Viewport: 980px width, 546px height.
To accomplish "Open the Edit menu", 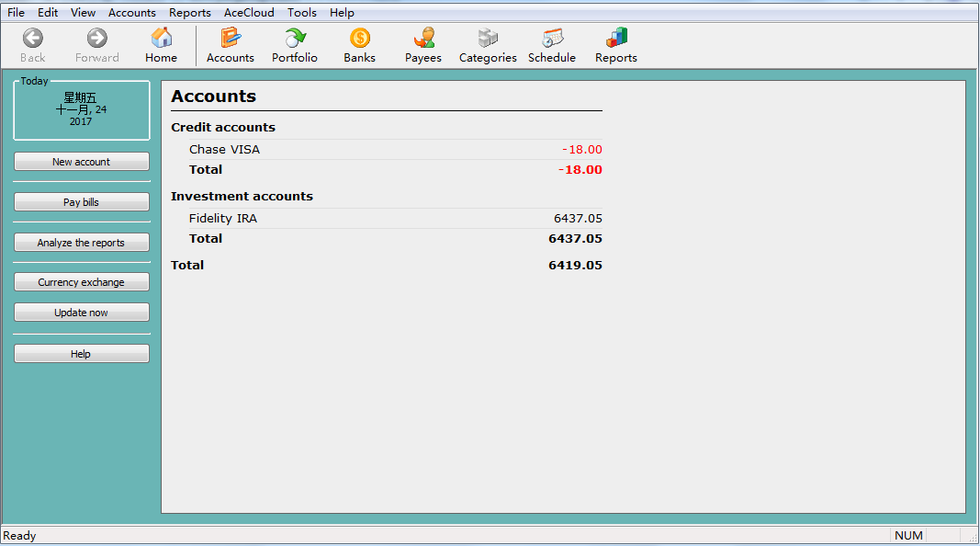I will [48, 13].
